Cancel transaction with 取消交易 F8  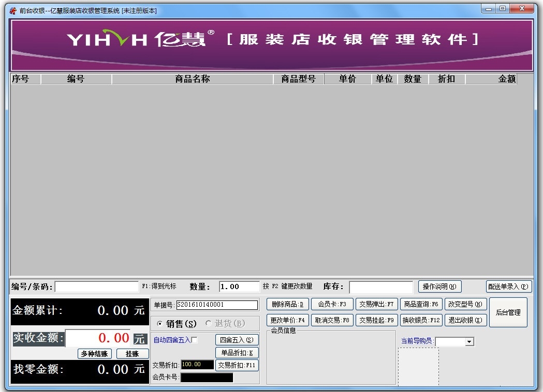[x=331, y=320]
